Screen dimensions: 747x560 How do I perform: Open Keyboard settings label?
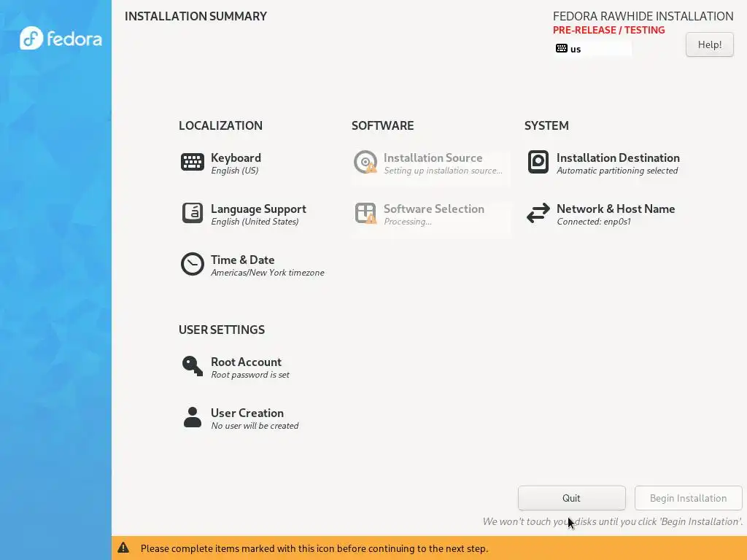click(236, 157)
